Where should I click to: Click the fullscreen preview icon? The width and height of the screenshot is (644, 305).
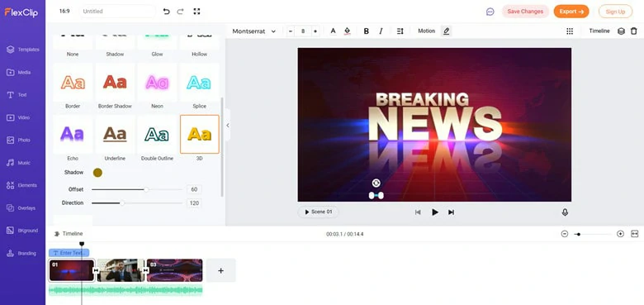(197, 12)
